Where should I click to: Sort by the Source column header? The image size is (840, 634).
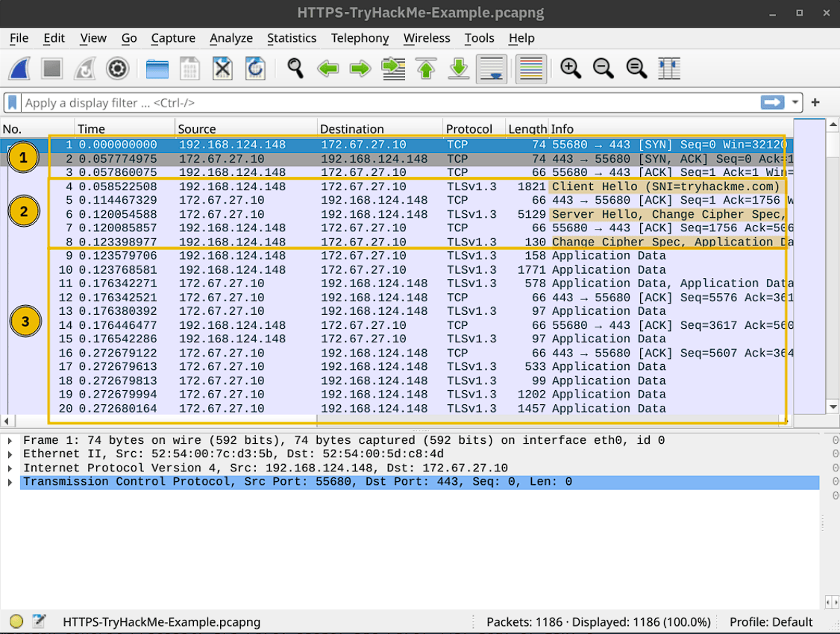(246, 129)
